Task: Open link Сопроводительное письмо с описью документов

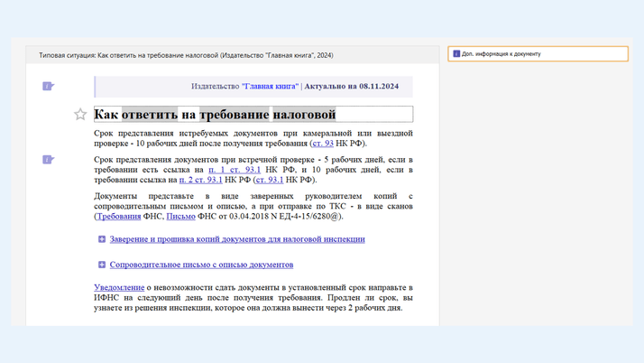Action: [201, 265]
